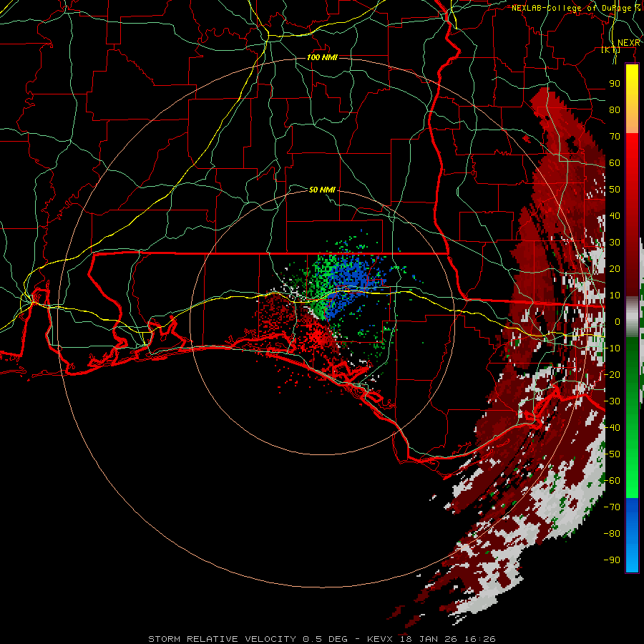
Task: Click the 40 value on the velocity scale
Action: click(615, 215)
